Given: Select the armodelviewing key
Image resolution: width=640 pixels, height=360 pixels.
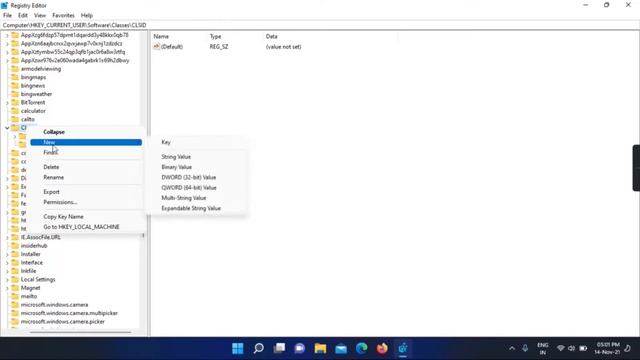Looking at the screenshot, I should coord(41,69).
